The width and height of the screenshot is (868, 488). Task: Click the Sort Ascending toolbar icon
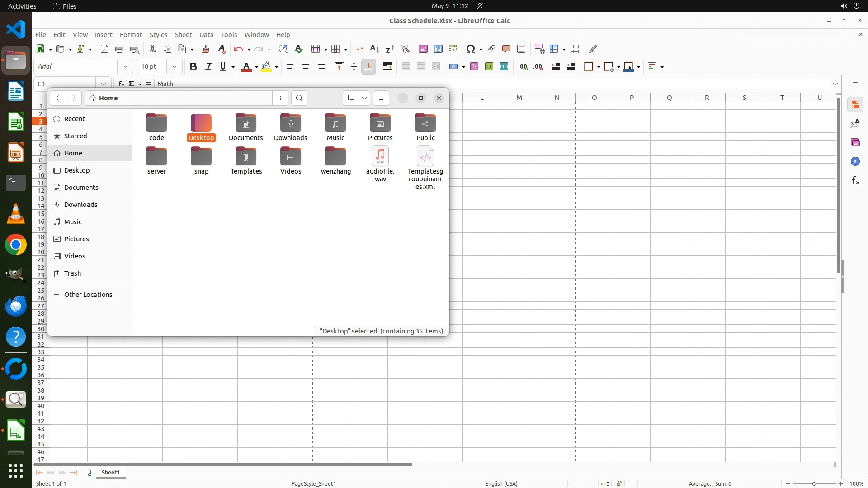pyautogui.click(x=374, y=49)
